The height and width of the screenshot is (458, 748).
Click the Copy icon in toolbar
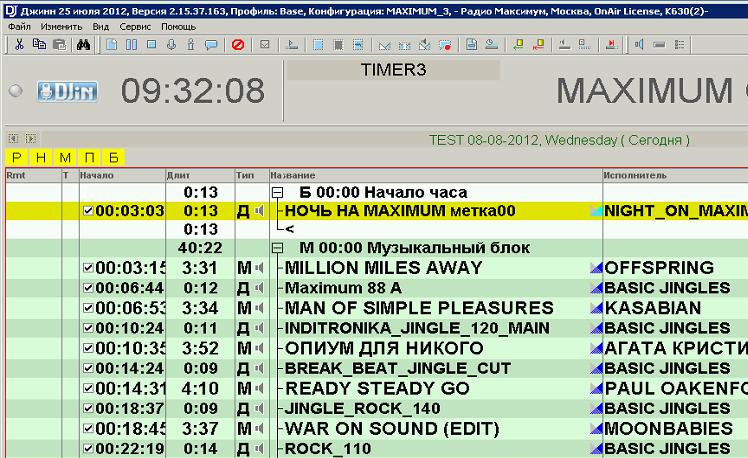[39, 45]
